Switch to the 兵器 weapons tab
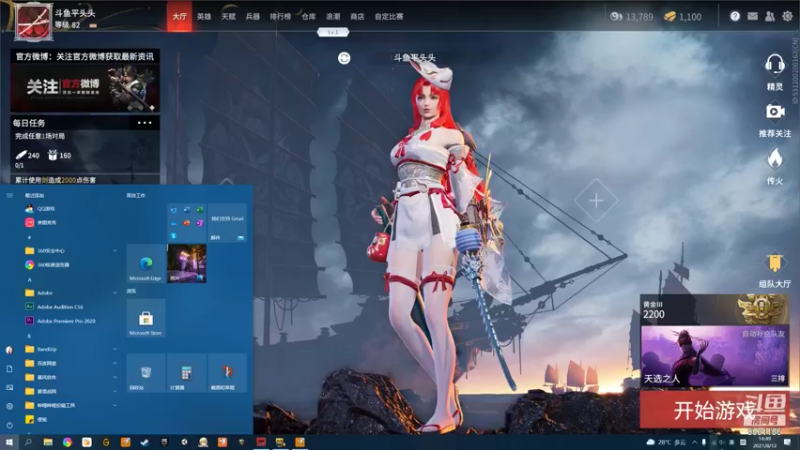The height and width of the screenshot is (450, 800). click(253, 16)
